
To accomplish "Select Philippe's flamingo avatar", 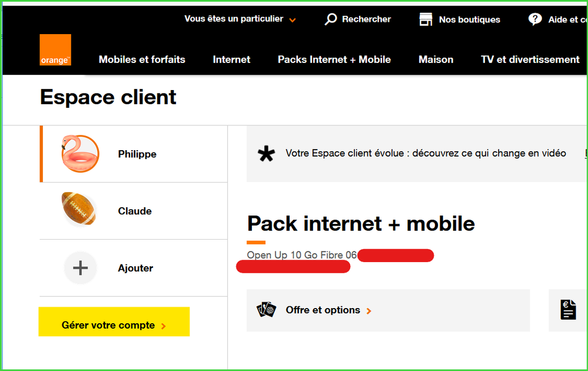I will click(80, 154).
